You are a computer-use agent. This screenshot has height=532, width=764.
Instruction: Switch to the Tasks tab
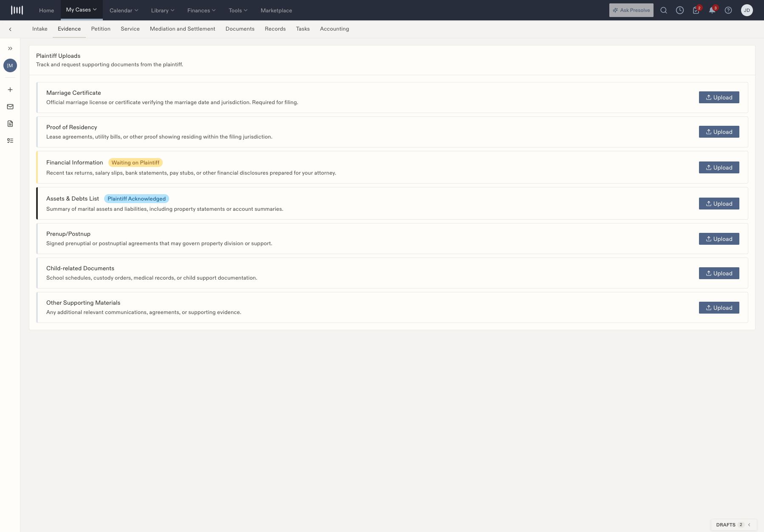click(x=303, y=29)
